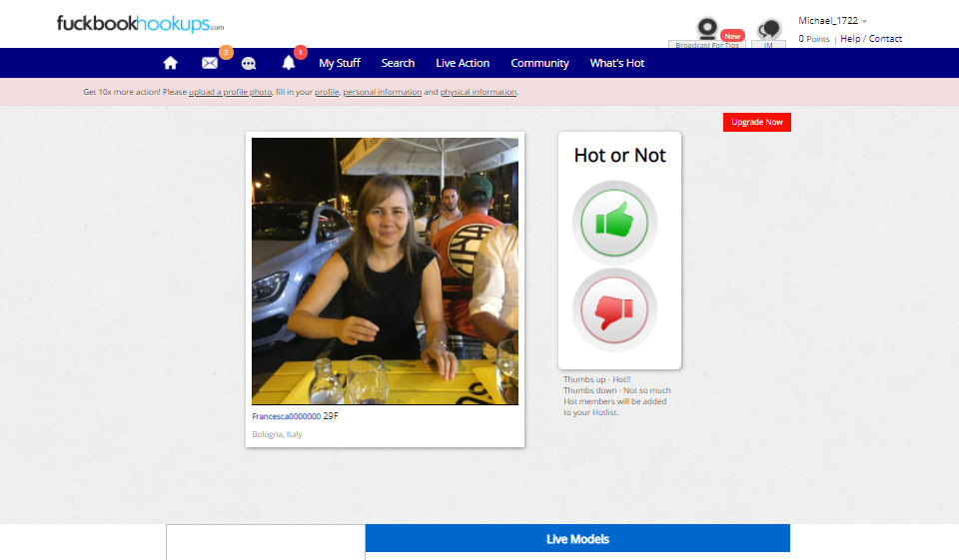Select the Live Models tab header
This screenshot has height=560, width=959.
coord(577,539)
